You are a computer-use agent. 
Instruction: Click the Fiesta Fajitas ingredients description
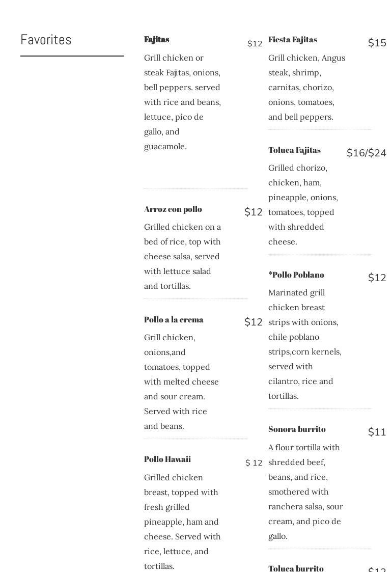click(x=306, y=87)
